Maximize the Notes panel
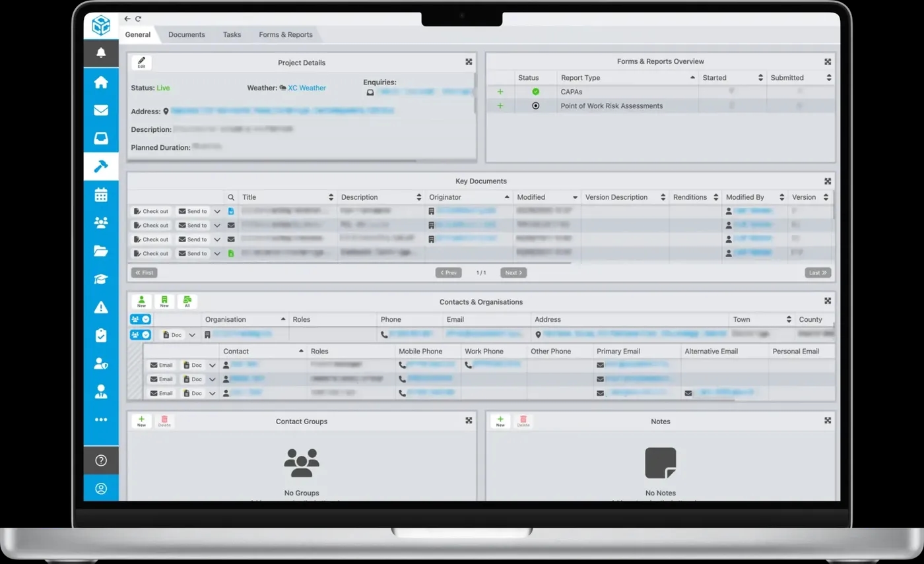The width and height of the screenshot is (924, 564). 828,420
